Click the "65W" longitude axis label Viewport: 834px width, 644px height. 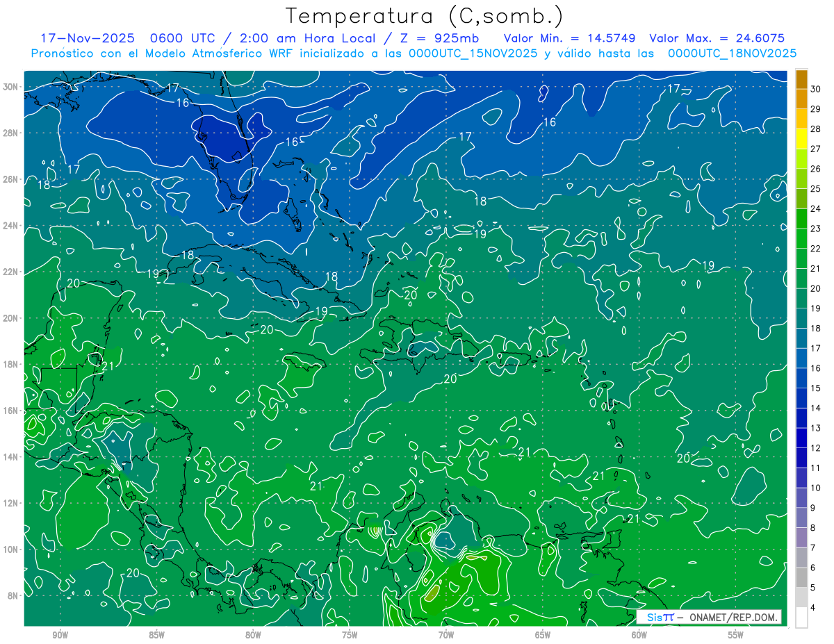[543, 635]
